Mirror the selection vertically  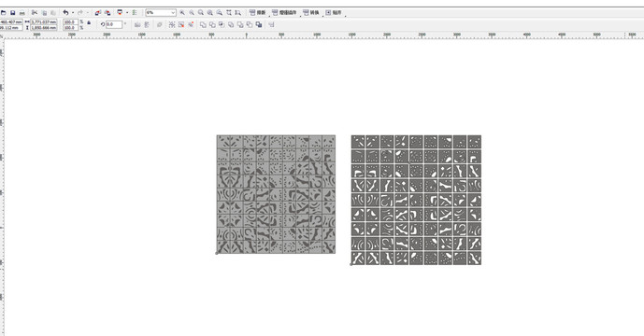[147, 24]
